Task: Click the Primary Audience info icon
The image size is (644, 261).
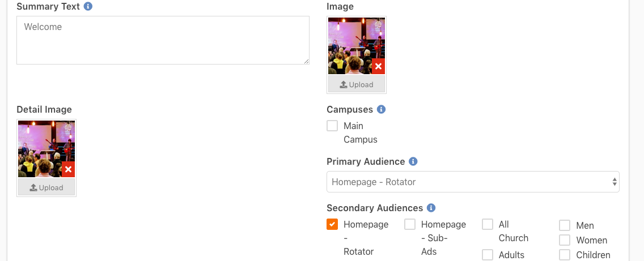Action: pos(413,161)
